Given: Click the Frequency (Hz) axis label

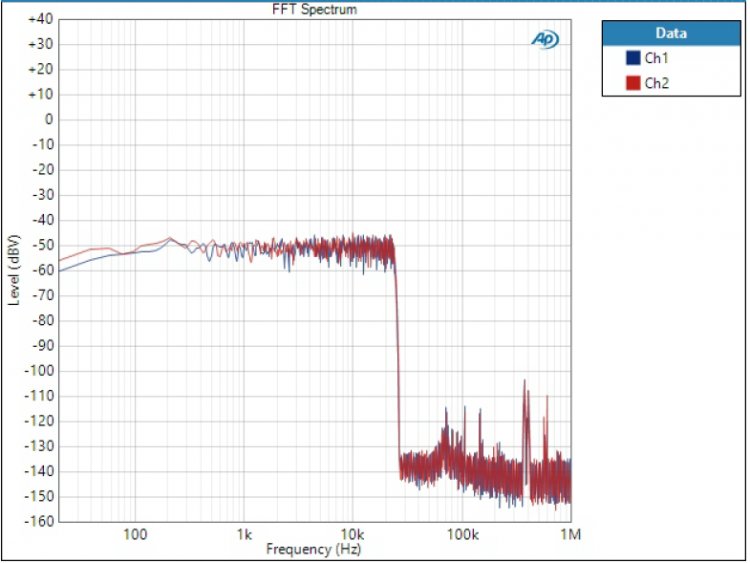Looking at the screenshot, I should pos(313,549).
